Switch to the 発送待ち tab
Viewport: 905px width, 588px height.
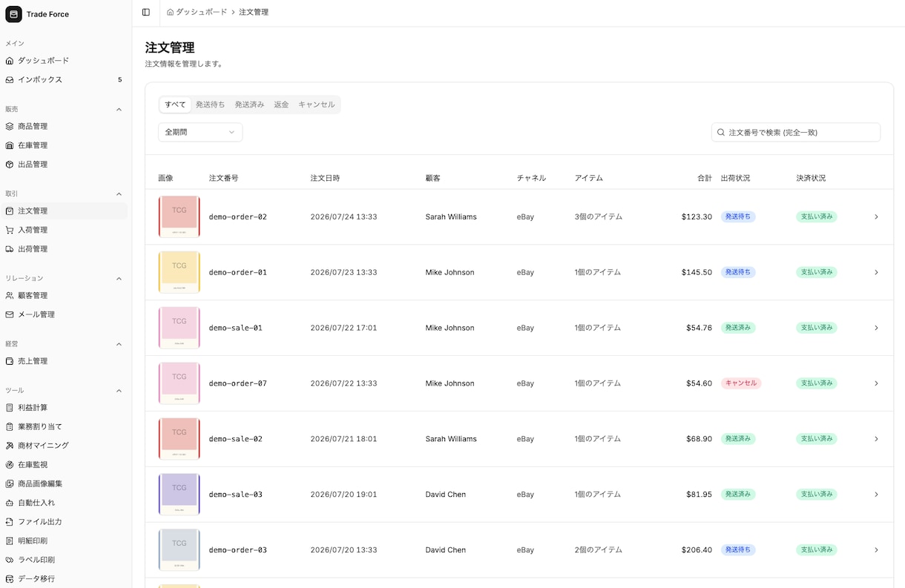coord(211,105)
